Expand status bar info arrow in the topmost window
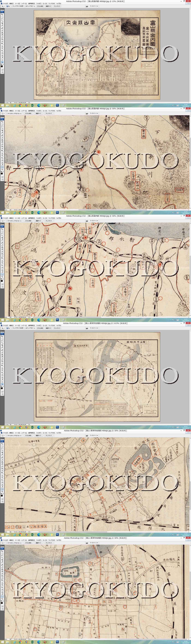The height and width of the screenshot is (644, 191). 29,102
